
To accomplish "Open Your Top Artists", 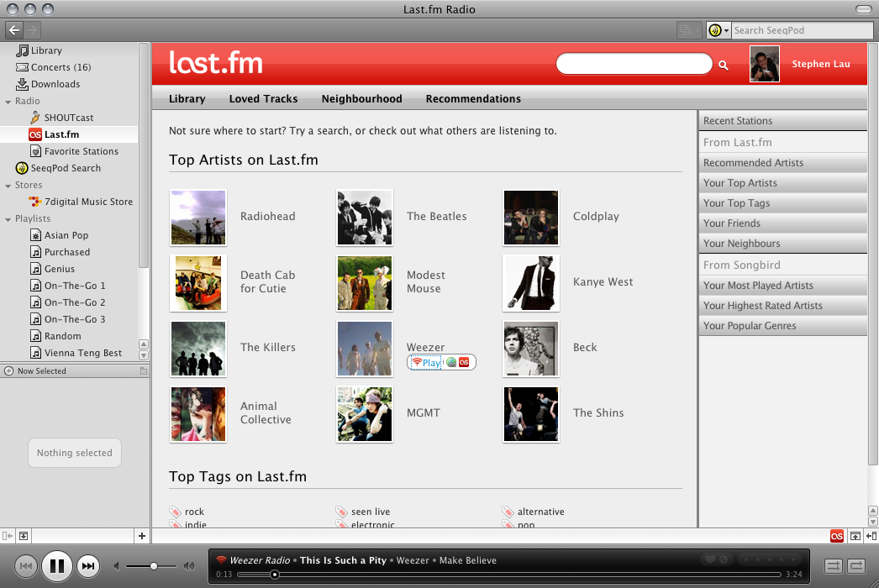I will pos(782,183).
